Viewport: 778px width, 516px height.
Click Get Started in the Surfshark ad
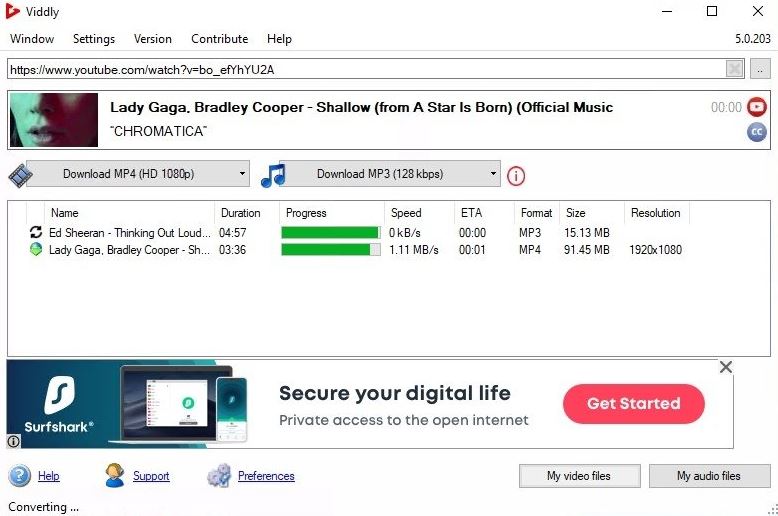pos(634,403)
